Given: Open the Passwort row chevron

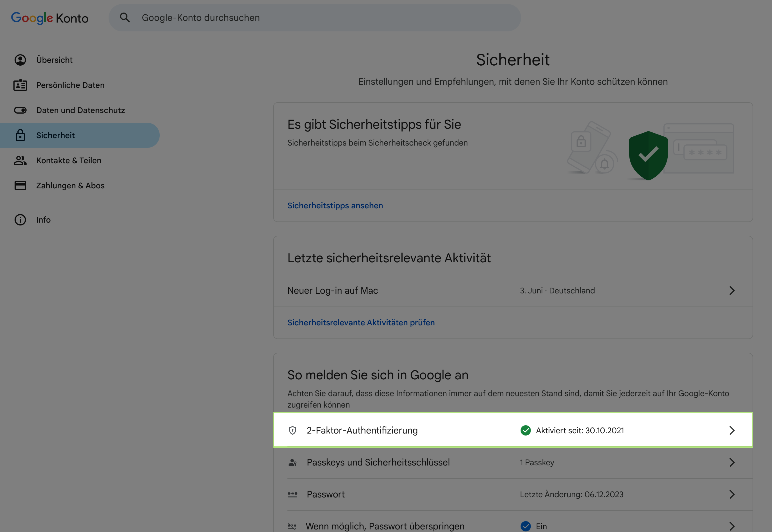Looking at the screenshot, I should (732, 494).
